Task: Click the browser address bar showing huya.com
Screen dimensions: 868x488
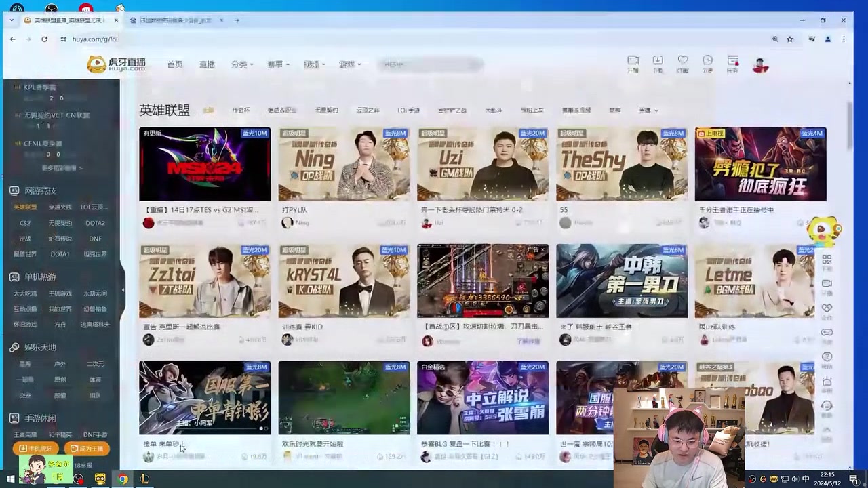Action: 407,39
